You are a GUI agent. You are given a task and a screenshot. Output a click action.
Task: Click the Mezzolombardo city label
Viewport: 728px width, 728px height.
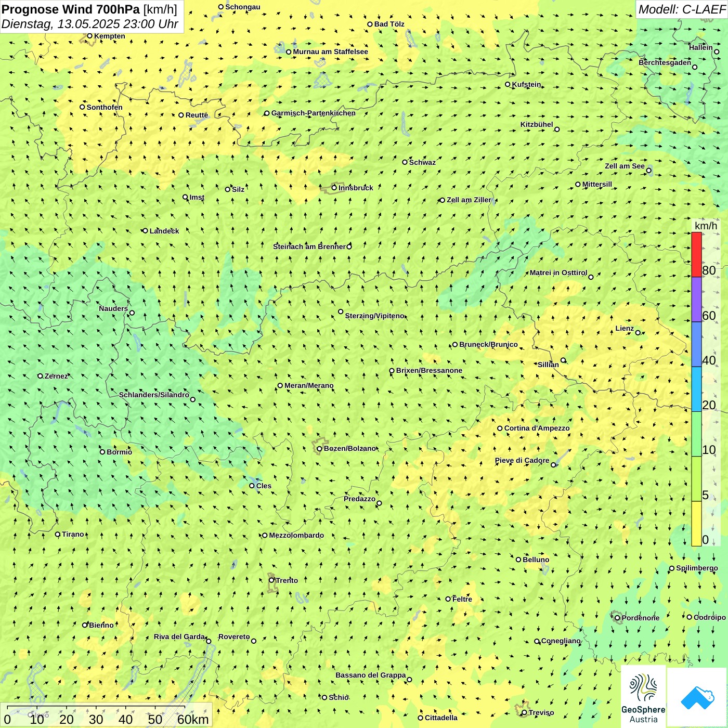pos(296,535)
